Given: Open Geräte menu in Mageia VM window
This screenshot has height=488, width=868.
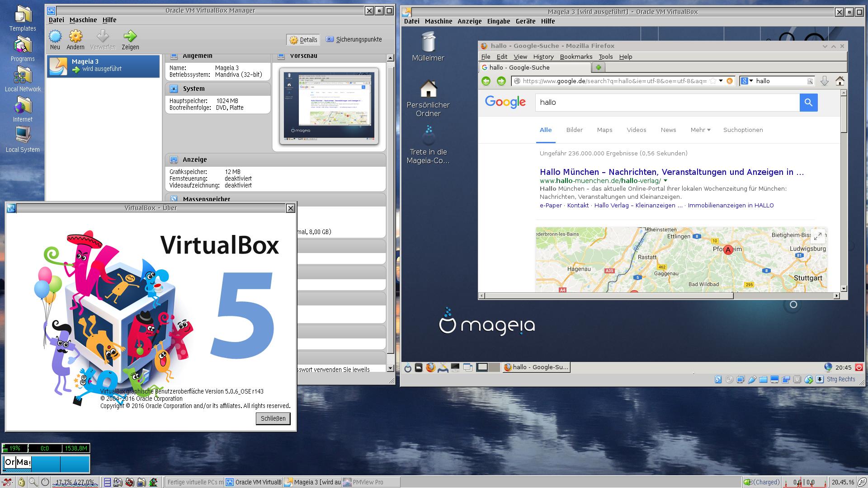Looking at the screenshot, I should (x=525, y=21).
